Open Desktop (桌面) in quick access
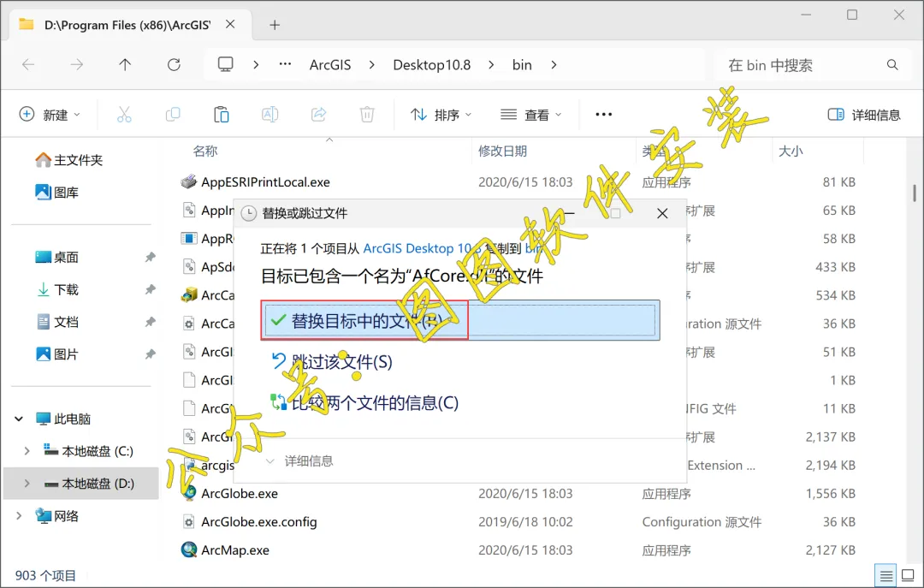924x588 pixels. tap(56, 257)
